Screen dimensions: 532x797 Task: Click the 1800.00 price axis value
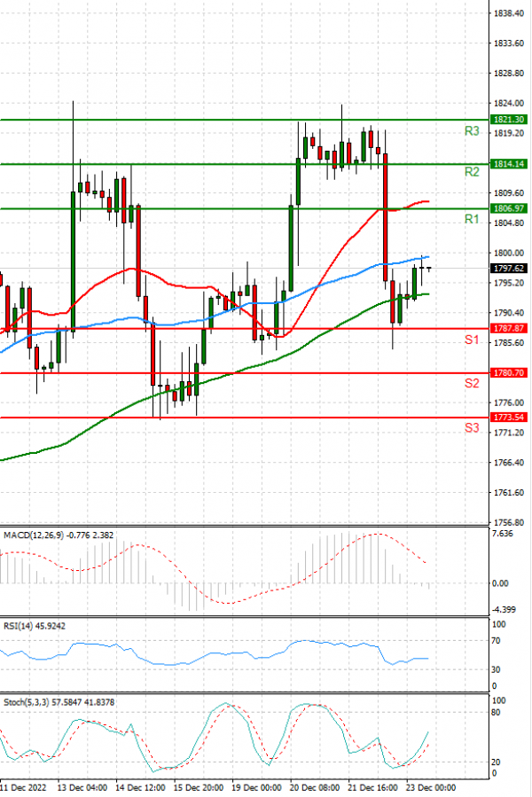[509, 254]
